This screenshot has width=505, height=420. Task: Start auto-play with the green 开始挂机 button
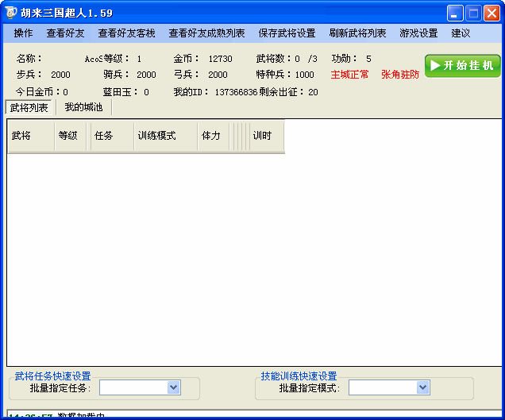coord(462,66)
